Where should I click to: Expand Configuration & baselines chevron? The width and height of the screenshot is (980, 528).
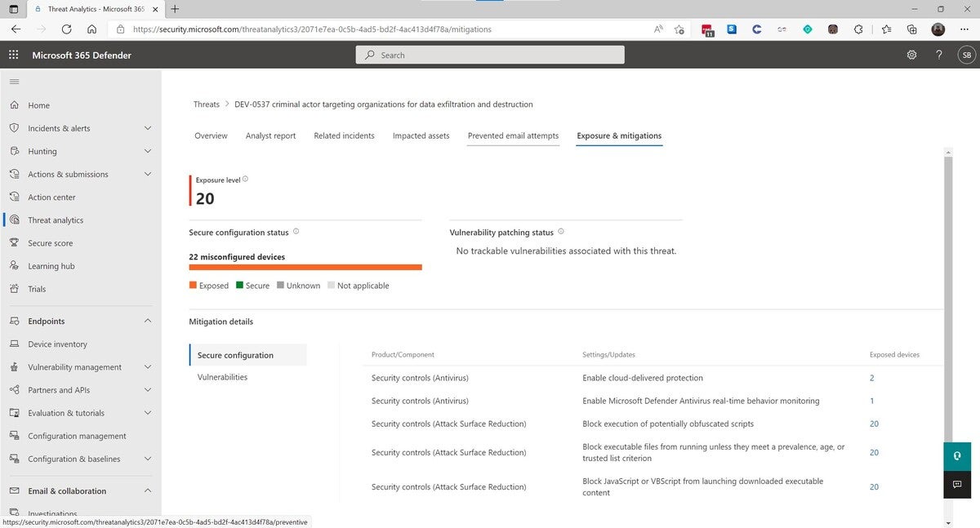[x=148, y=459]
